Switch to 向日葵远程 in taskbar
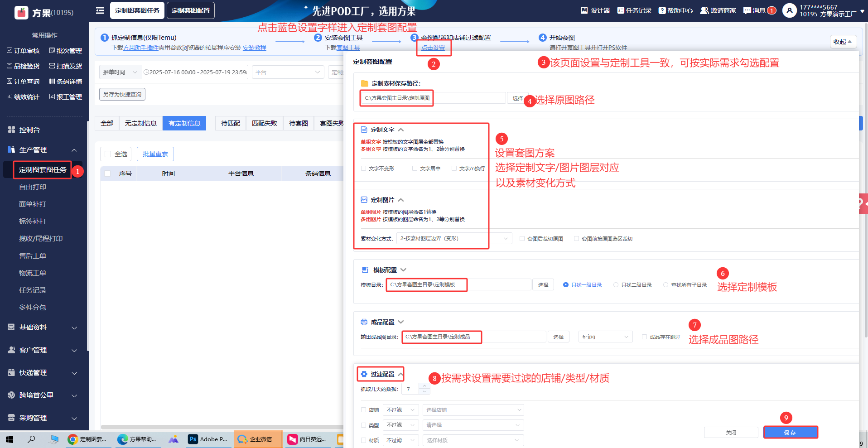 click(x=307, y=439)
